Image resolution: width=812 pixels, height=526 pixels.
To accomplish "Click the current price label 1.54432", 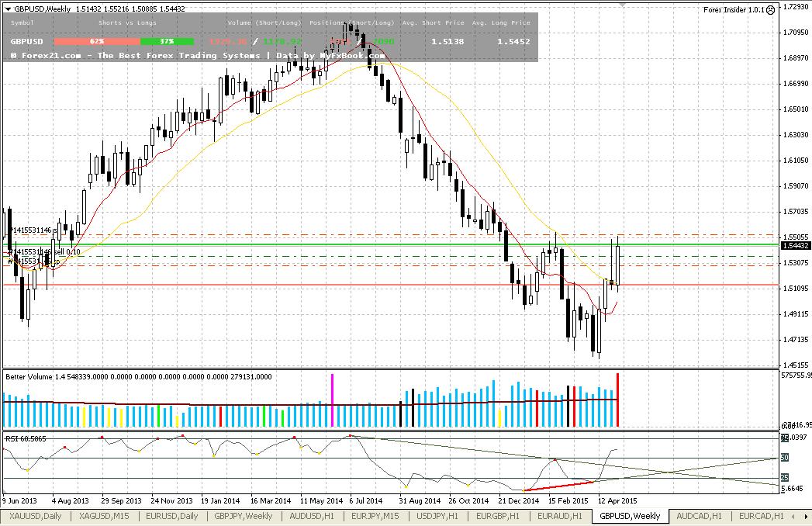I will tap(796, 246).
